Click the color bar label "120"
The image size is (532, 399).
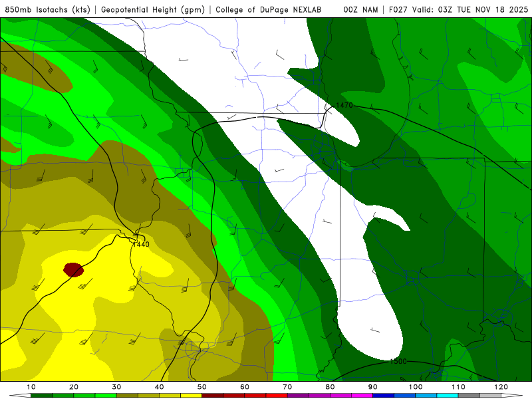[501, 387]
